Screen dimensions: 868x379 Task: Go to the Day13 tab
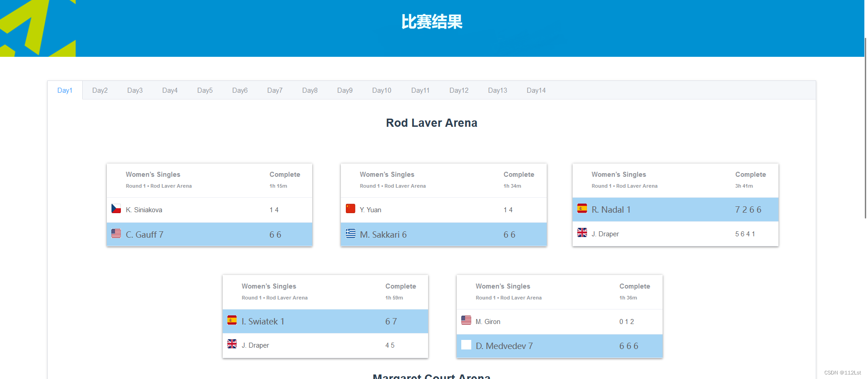point(498,90)
